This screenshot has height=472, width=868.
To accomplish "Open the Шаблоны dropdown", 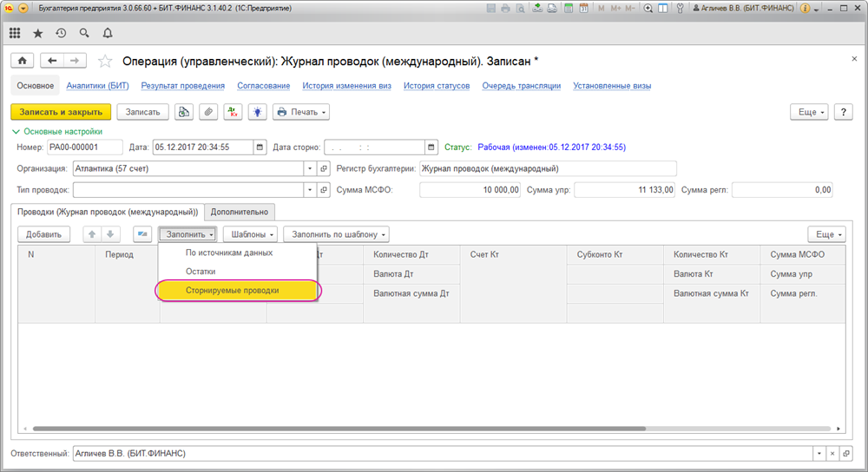I will pos(251,234).
